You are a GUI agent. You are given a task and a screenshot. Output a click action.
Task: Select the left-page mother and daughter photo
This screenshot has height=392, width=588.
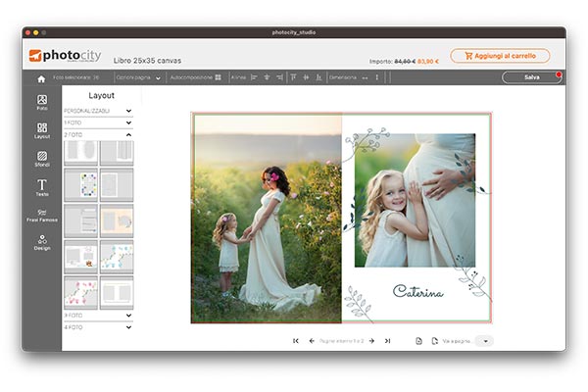(x=267, y=218)
